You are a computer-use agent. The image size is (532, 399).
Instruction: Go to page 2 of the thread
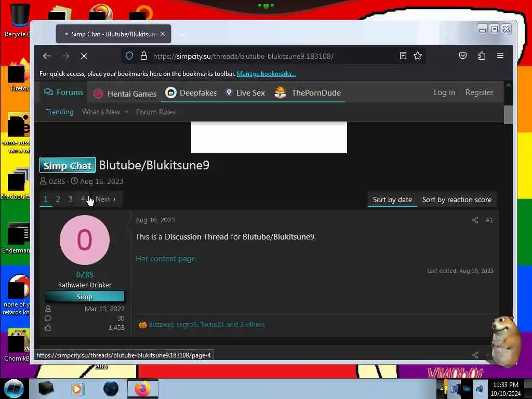click(x=58, y=199)
